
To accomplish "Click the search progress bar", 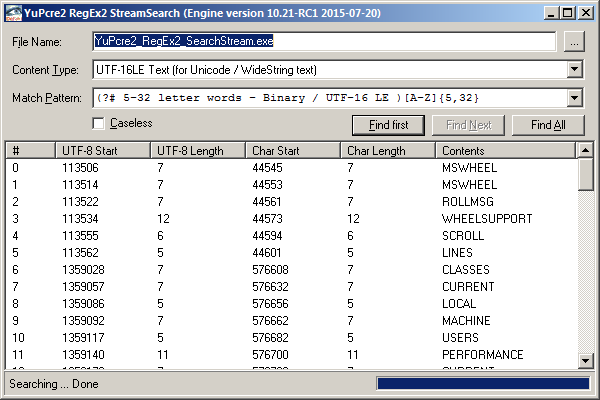I will click(x=481, y=384).
